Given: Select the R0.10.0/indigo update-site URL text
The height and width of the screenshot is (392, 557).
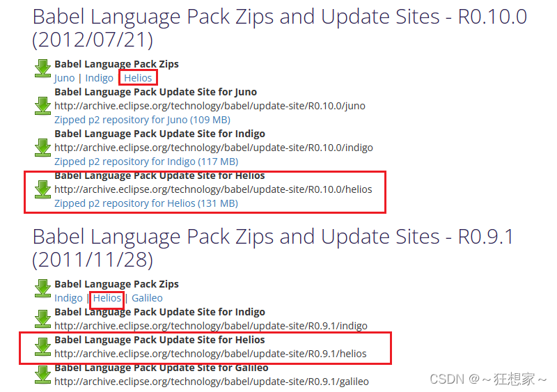Looking at the screenshot, I should (214, 148).
